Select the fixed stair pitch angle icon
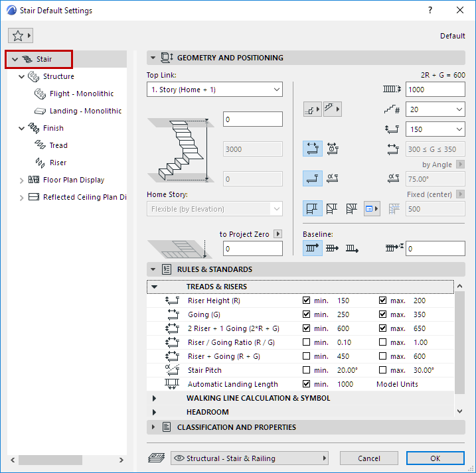Viewport: 476px width, 473px height. (x=333, y=178)
